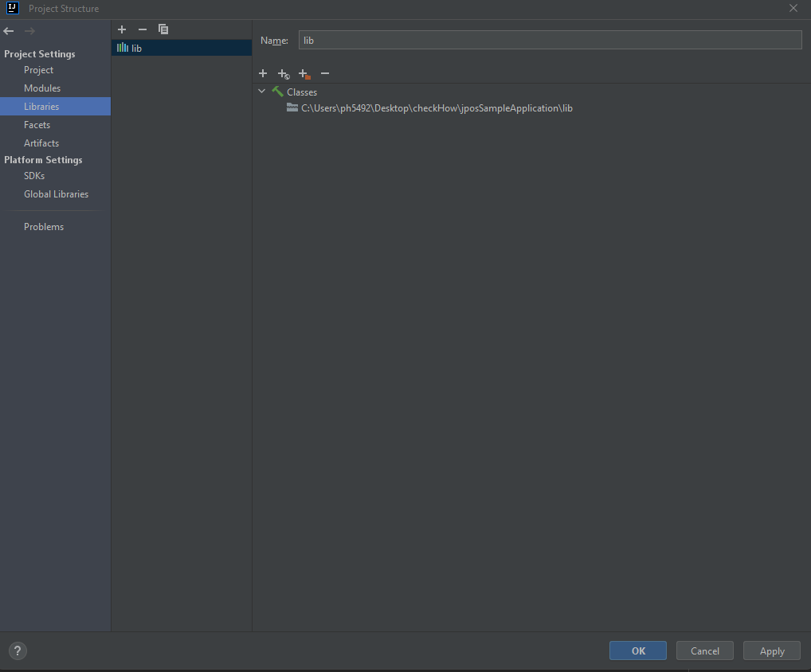
Task: Select the jposSampleApplication lib path entry
Action: [436, 108]
